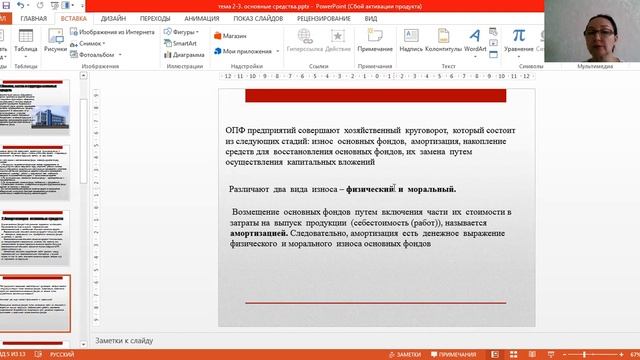Toggle the ЗАМЕТКИ notes pane button

coord(404,354)
